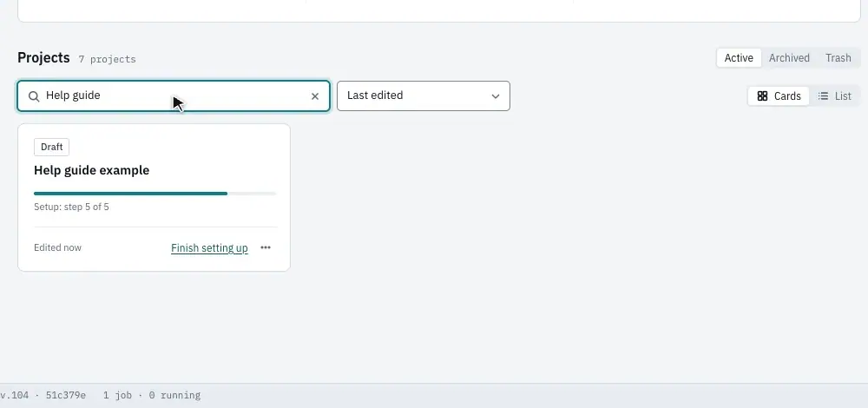The image size is (868, 408).
Task: Expand sort options via chevron arrow
Action: tap(496, 96)
